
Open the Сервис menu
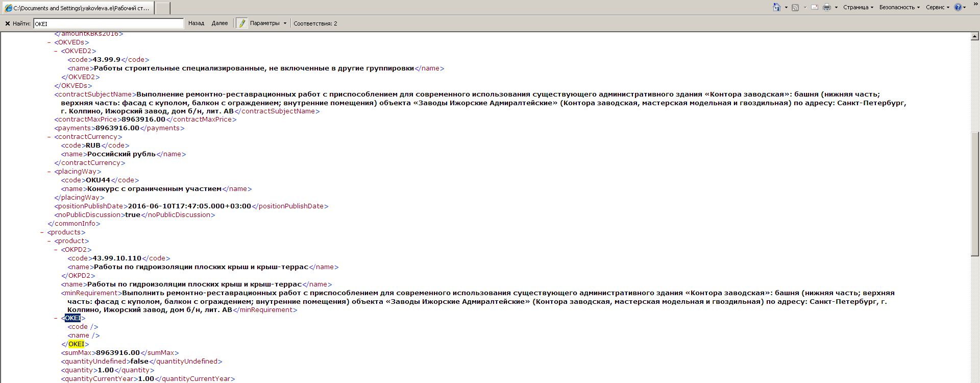(938, 7)
